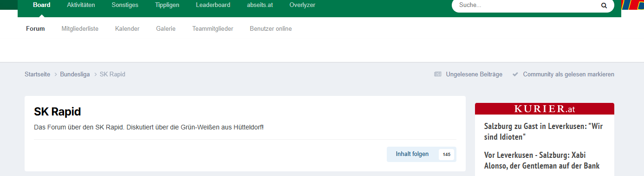Visit abseits.at link in navigation
Image resolution: width=644 pixels, height=176 pixels.
point(260,5)
